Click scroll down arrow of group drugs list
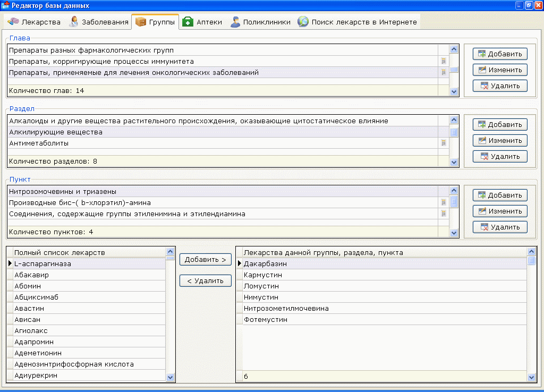The width and height of the screenshot is (544, 392). point(531,378)
